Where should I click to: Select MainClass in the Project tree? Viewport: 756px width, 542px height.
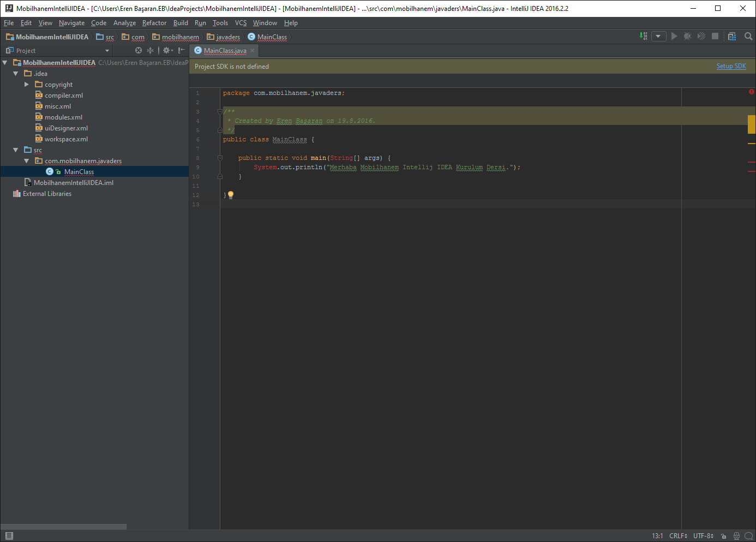[x=79, y=171]
